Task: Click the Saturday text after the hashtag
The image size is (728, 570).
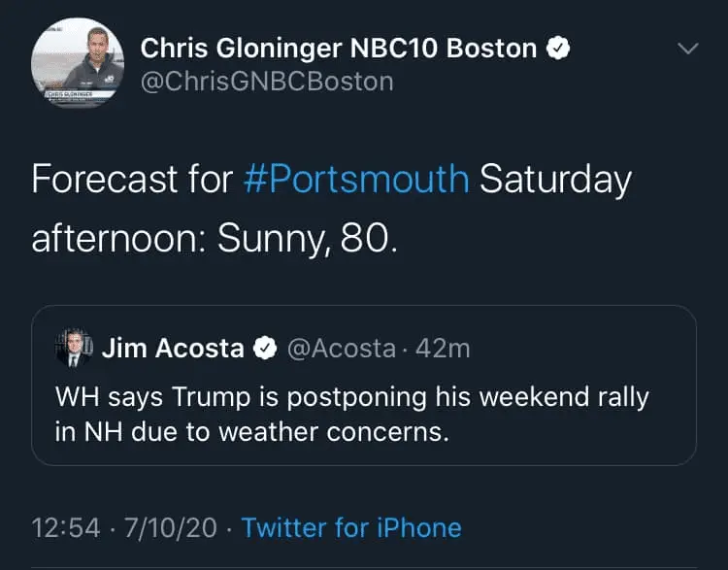Action: tap(556, 180)
